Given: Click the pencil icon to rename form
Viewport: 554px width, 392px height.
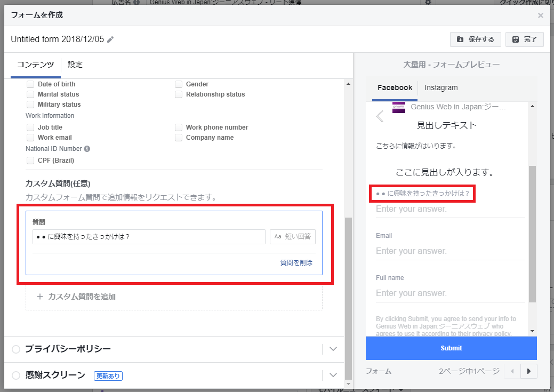Looking at the screenshot, I should point(110,39).
